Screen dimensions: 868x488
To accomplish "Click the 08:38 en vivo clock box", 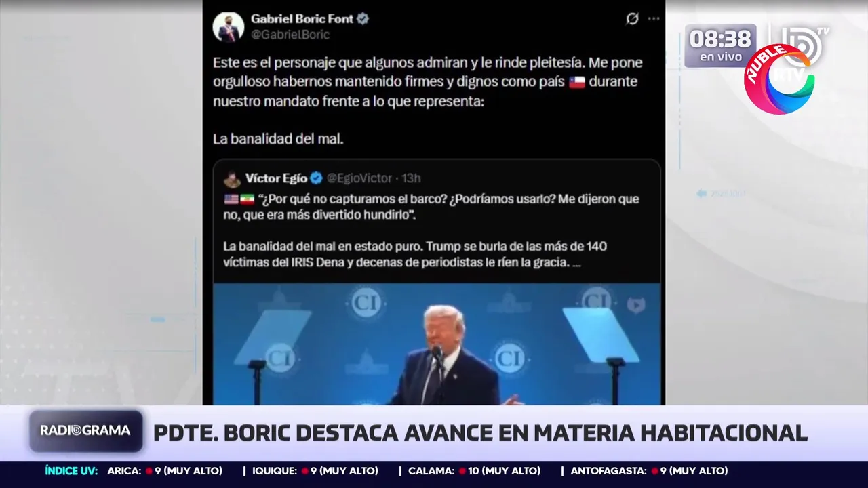I will 720,45.
